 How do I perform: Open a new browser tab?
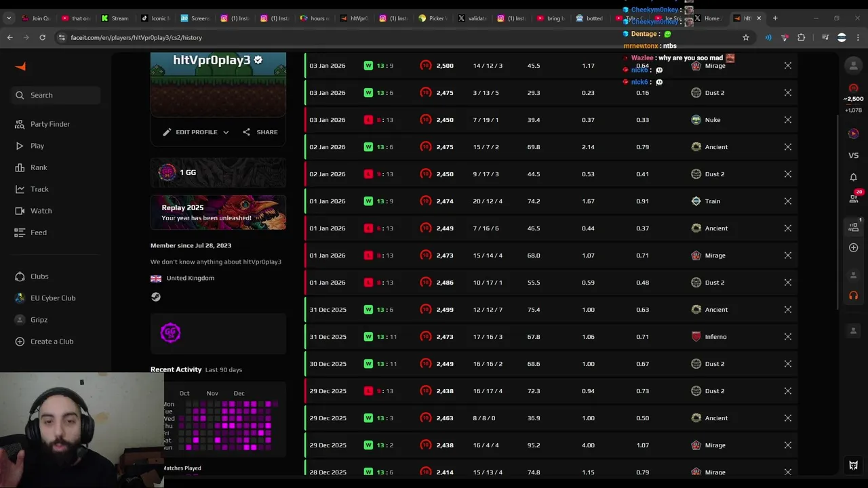[x=775, y=18]
